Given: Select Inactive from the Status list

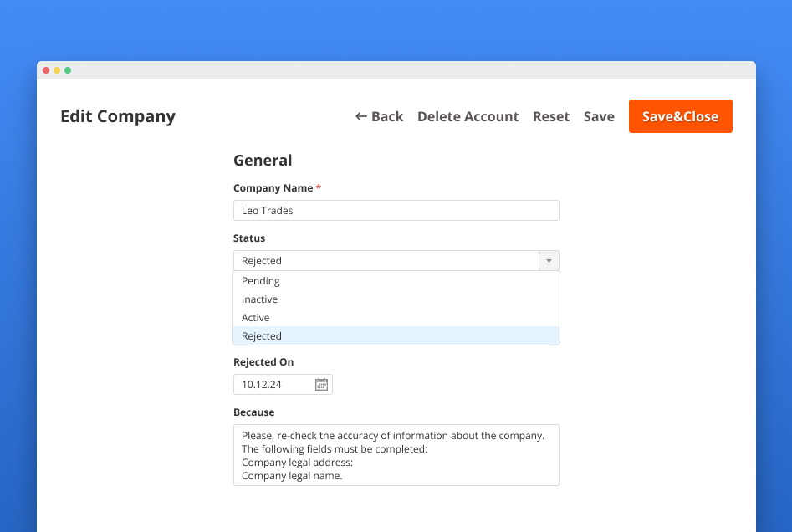Looking at the screenshot, I should (259, 299).
